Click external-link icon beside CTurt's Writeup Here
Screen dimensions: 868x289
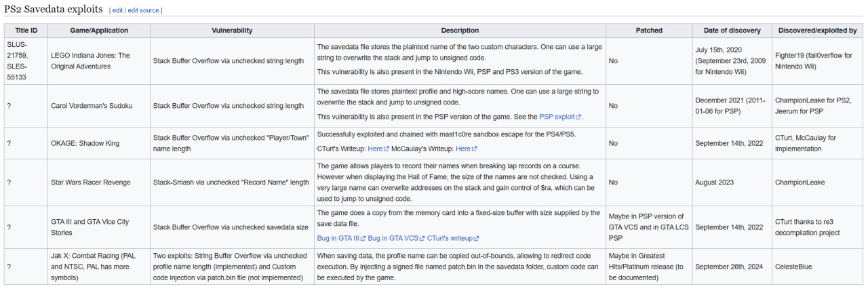pos(387,149)
